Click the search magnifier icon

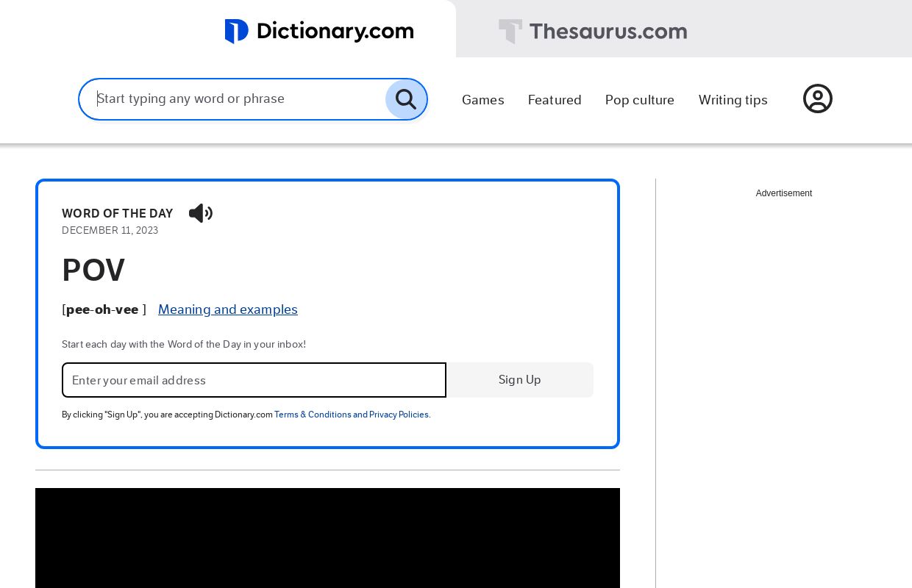pos(405,99)
